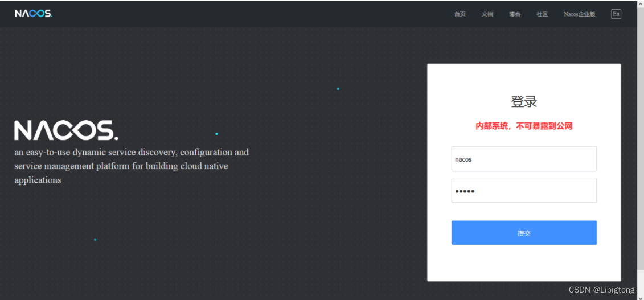This screenshot has width=644, height=300.
Task: Open the 首页 navigation link
Action: [x=460, y=14]
